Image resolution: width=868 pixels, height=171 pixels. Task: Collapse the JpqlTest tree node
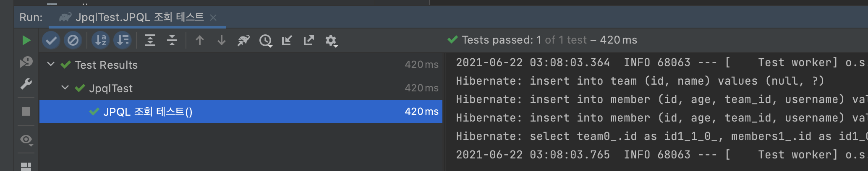65,88
